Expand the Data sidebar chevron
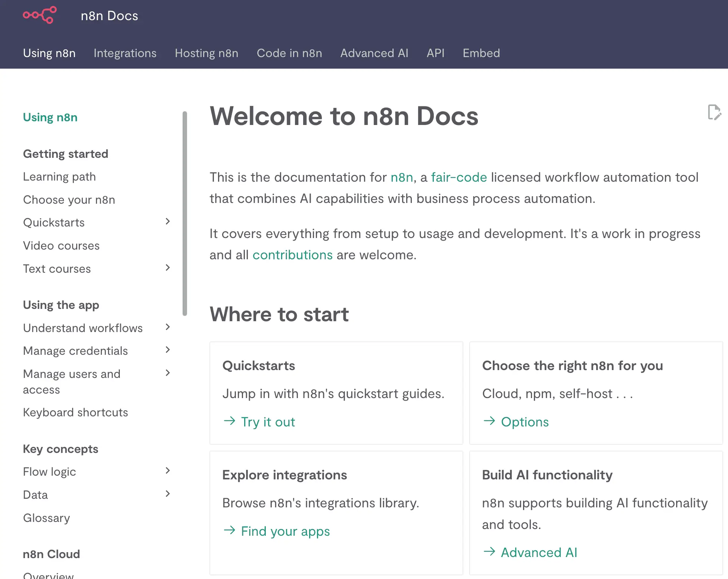The height and width of the screenshot is (579, 728). (168, 494)
